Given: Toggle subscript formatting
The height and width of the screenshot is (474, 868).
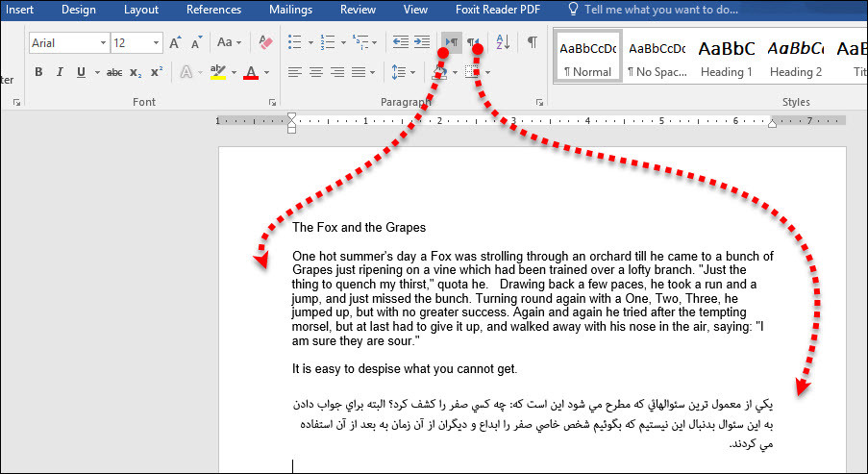Looking at the screenshot, I should 136,72.
